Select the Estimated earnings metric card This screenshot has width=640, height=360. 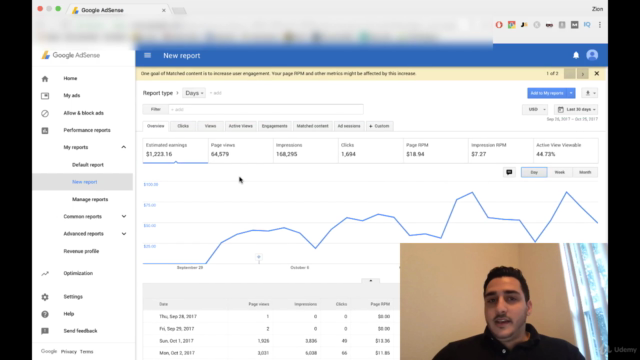click(175, 151)
